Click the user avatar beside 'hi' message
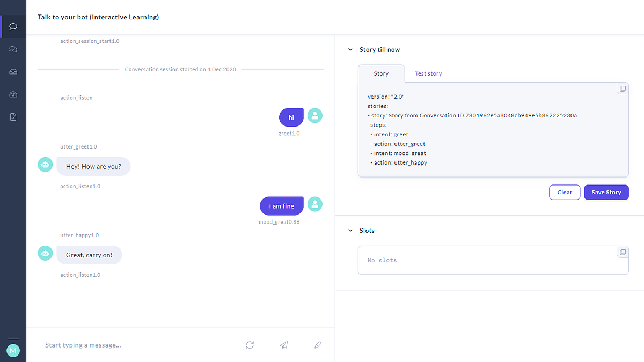Image resolution: width=644 pixels, height=362 pixels. coord(315,115)
